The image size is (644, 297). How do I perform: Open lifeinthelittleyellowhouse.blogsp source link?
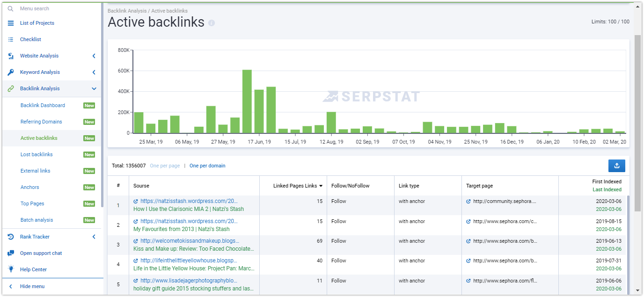(x=189, y=261)
